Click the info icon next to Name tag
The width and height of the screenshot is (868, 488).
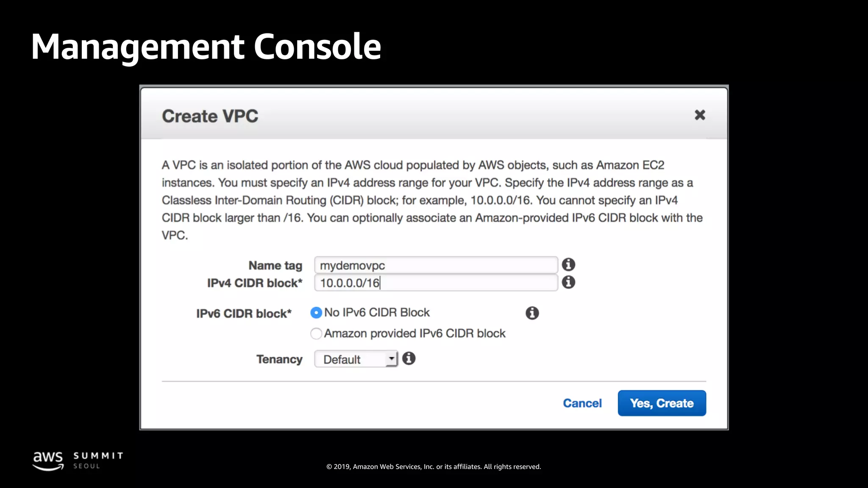[x=568, y=265]
